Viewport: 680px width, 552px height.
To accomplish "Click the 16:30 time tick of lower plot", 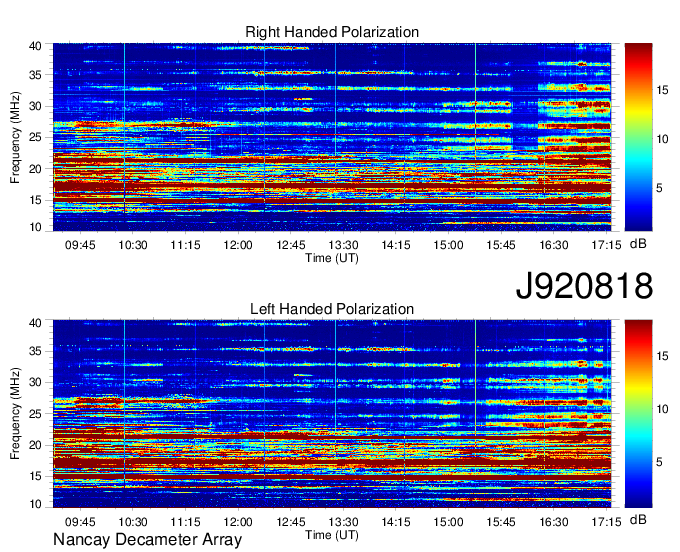I will pos(554,522).
